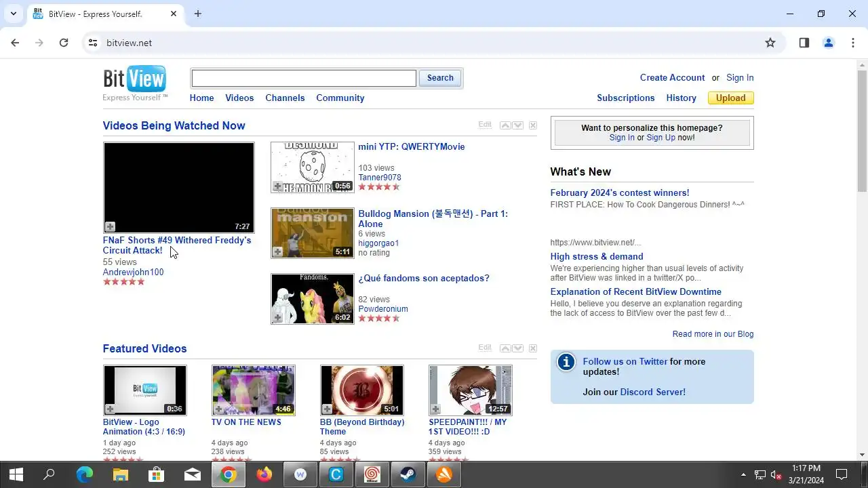Open the Community menu item
The image size is (868, 488).
coord(340,98)
